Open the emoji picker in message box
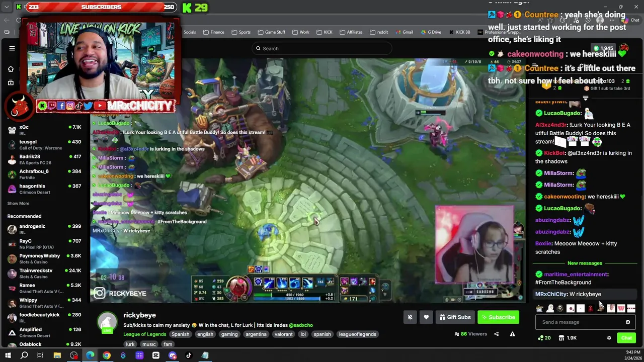 (x=627, y=322)
